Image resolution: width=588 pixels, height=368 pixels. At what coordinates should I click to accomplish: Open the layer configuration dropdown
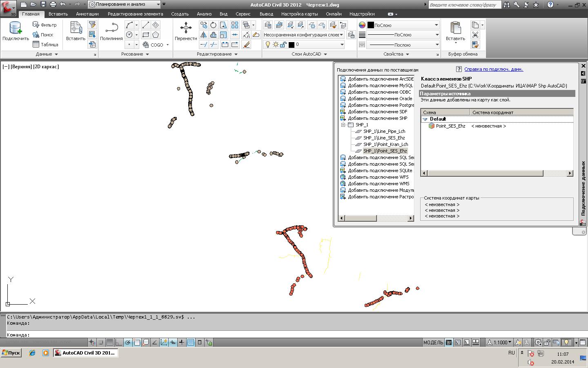303,35
